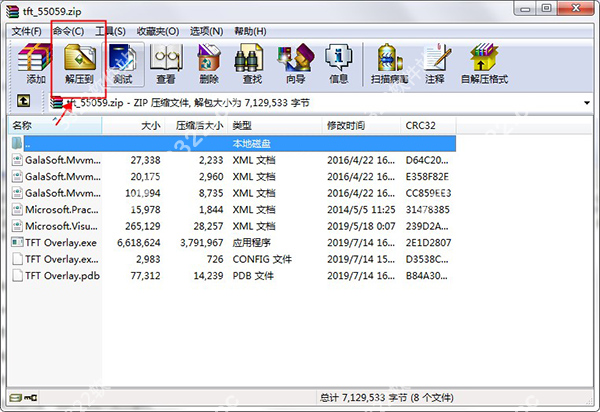This screenshot has width=600, height=412.
Task: Click packed size value 14,239
Action: point(208,275)
